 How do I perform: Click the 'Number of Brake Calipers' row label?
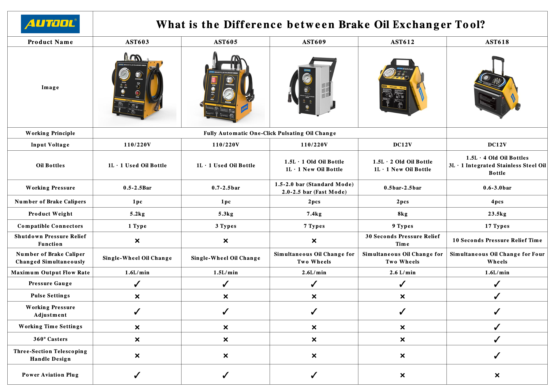pos(50,202)
